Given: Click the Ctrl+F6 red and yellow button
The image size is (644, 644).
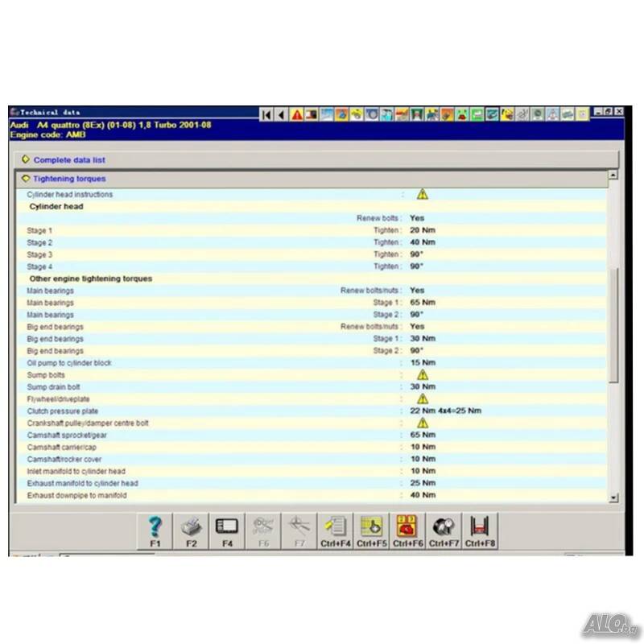Looking at the screenshot, I should point(408,530).
